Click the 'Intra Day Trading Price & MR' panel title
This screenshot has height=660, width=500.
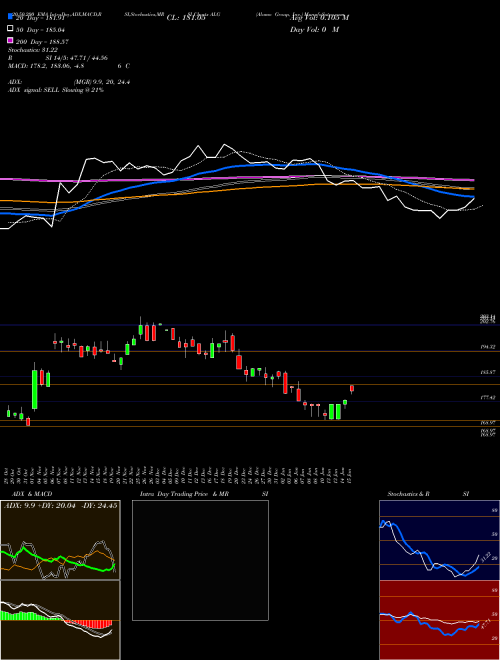coord(184,494)
